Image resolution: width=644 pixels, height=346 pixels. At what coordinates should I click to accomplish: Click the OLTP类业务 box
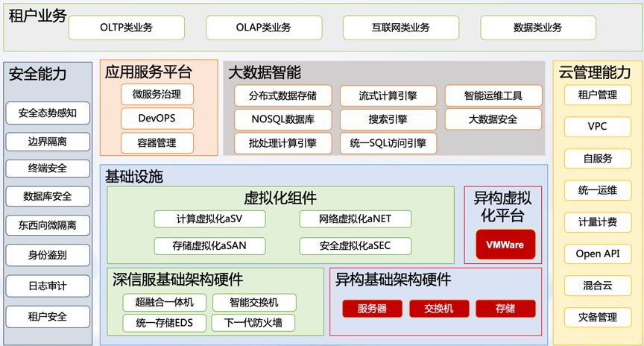coord(126,28)
